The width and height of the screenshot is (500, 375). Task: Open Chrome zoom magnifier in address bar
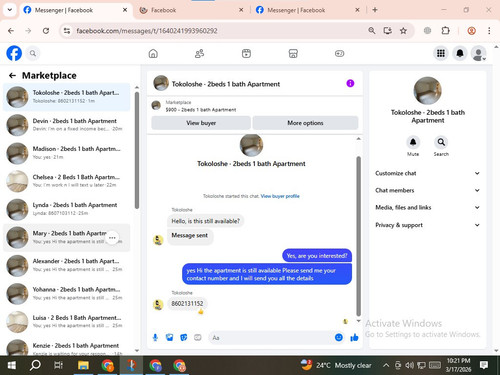point(372,31)
